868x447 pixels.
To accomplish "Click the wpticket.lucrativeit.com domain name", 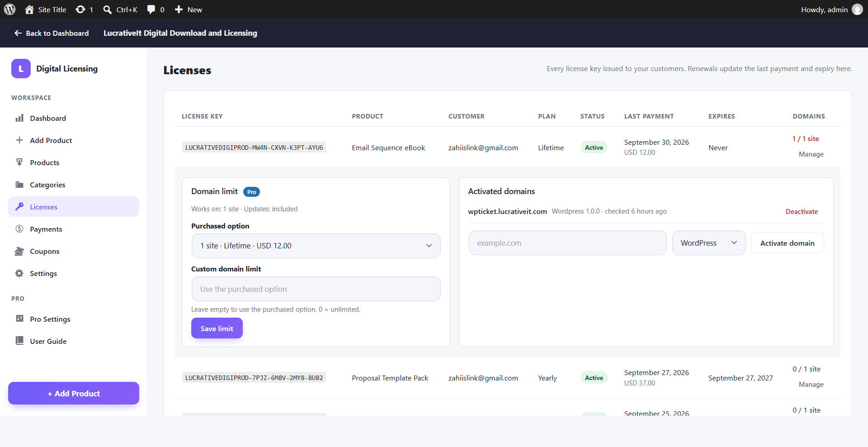I will [507, 211].
